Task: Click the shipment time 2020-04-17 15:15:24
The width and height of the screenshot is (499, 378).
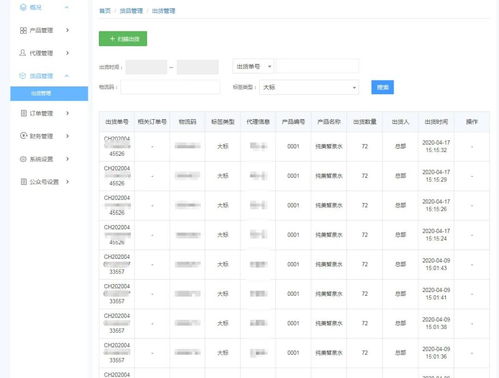Action: point(436,235)
